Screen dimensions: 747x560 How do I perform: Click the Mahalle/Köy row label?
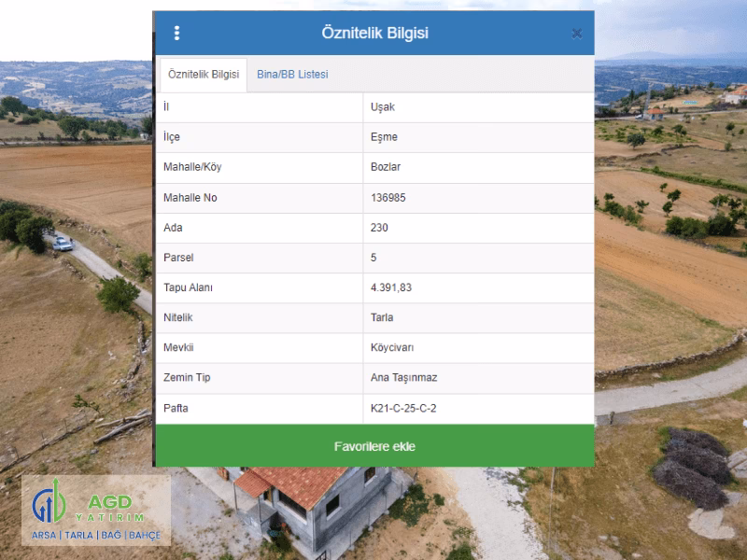coord(192,167)
